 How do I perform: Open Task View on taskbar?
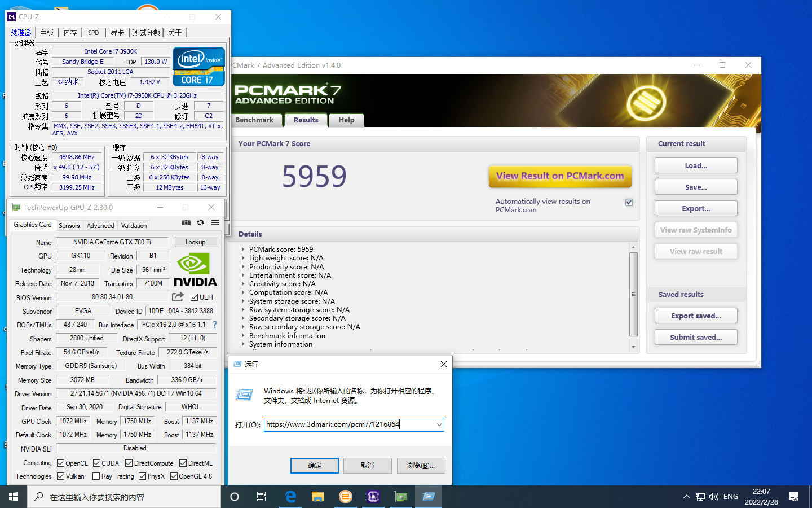[262, 497]
